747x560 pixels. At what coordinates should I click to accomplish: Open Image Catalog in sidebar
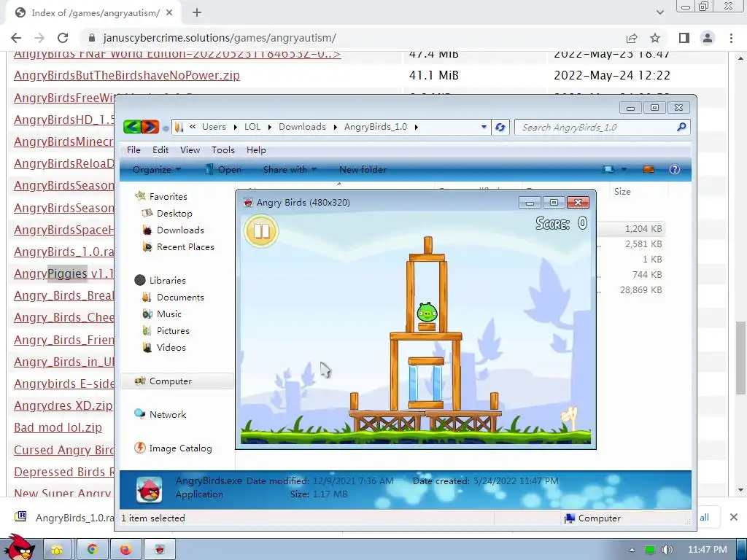173,448
